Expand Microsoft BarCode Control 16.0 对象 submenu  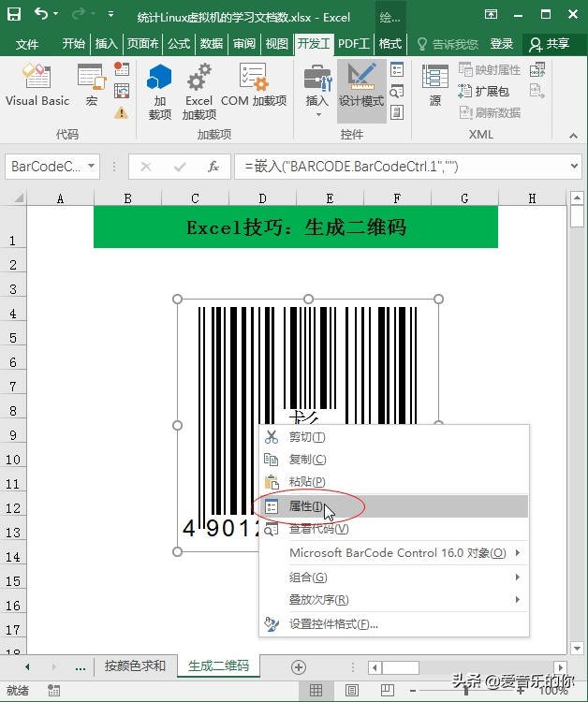(x=394, y=553)
